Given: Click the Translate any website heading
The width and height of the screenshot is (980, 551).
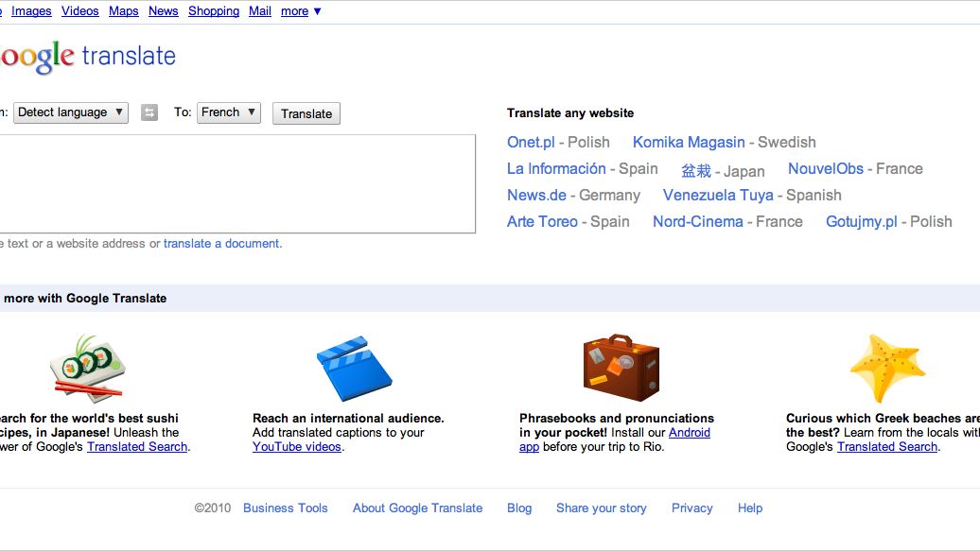Looking at the screenshot, I should pos(570,113).
